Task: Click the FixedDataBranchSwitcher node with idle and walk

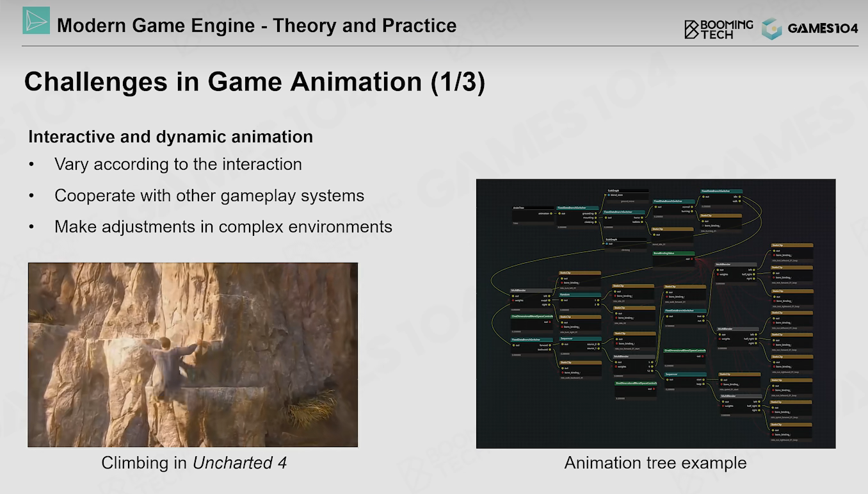Action: click(x=721, y=198)
